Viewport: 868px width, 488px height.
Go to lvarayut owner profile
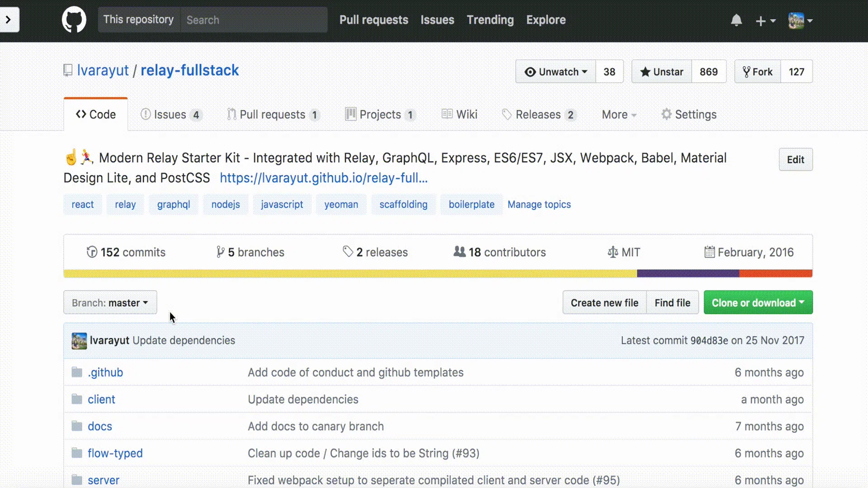pyautogui.click(x=103, y=70)
